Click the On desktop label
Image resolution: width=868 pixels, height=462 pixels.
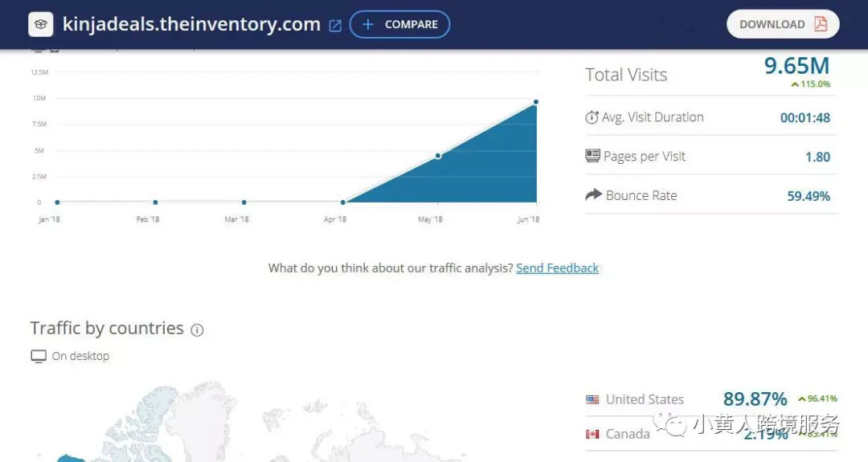pos(80,356)
